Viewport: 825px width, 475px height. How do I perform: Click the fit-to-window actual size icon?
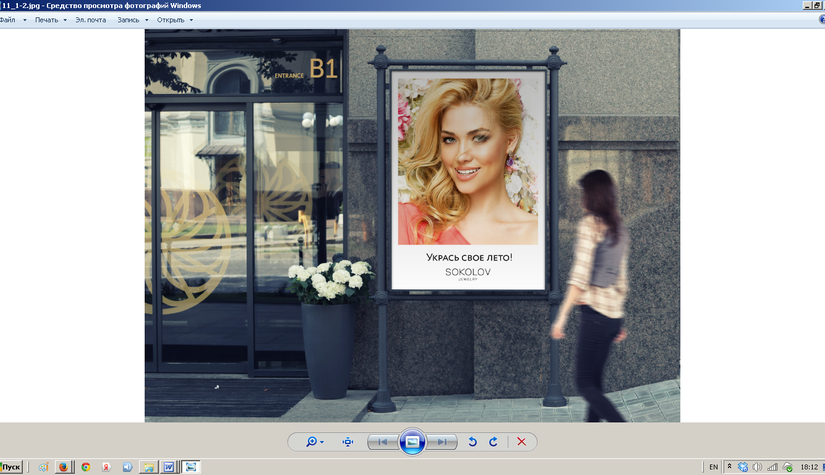[348, 442]
